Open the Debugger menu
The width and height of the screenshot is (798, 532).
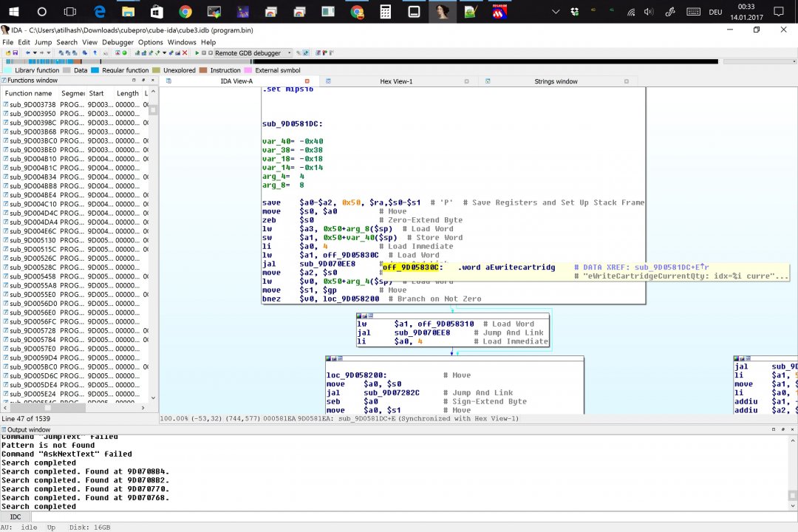click(118, 42)
